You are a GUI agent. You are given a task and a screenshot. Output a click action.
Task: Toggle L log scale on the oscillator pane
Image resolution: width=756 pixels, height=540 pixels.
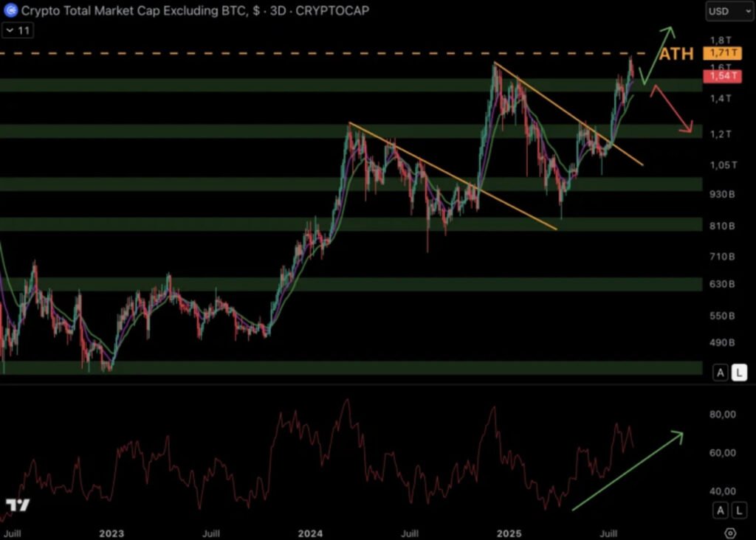738,510
